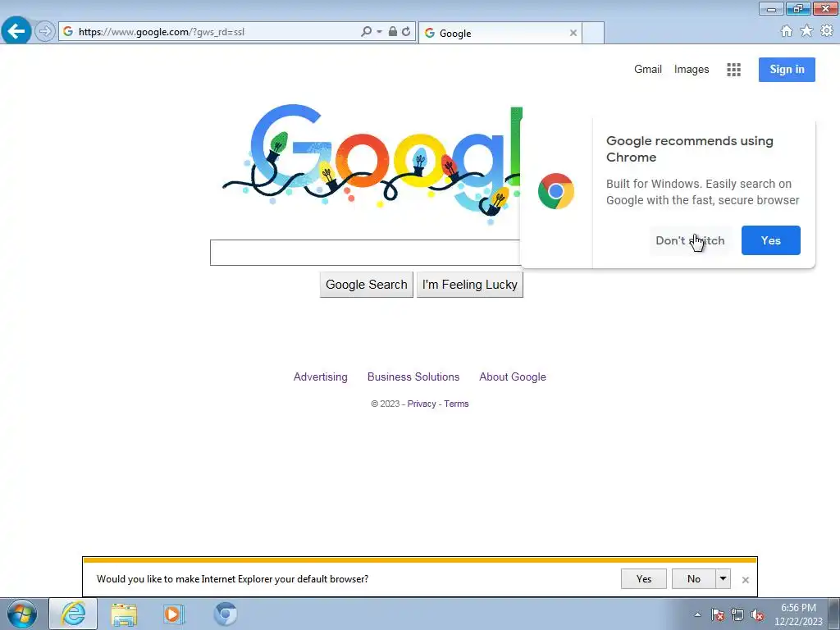Click the Chrome logo in the promo
This screenshot has width=840, height=630.
556,191
